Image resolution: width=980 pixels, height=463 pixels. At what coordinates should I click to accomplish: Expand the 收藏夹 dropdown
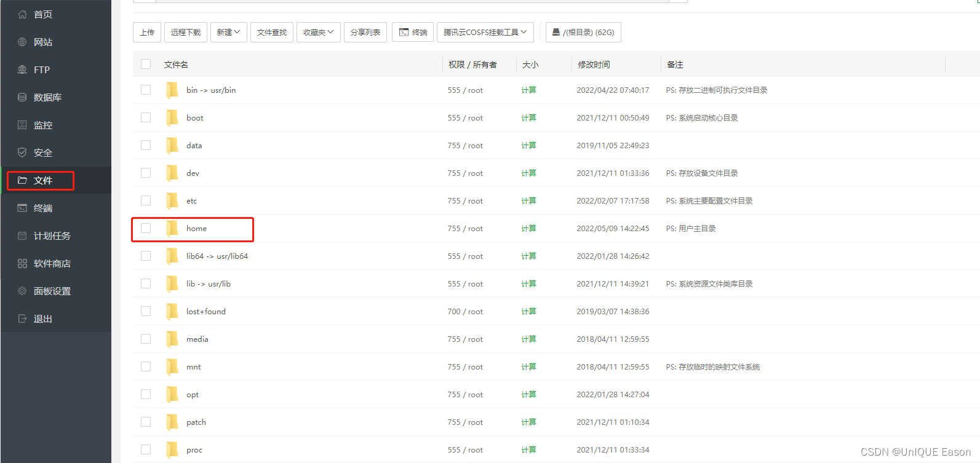(319, 32)
